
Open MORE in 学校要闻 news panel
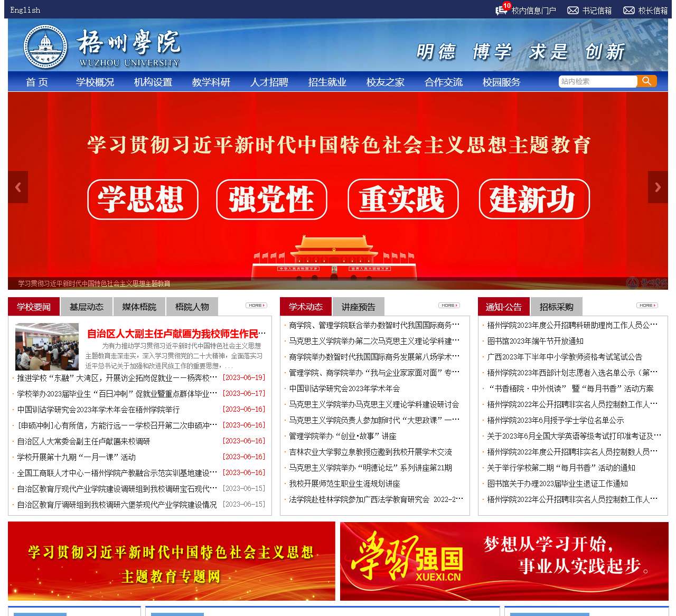click(x=256, y=305)
